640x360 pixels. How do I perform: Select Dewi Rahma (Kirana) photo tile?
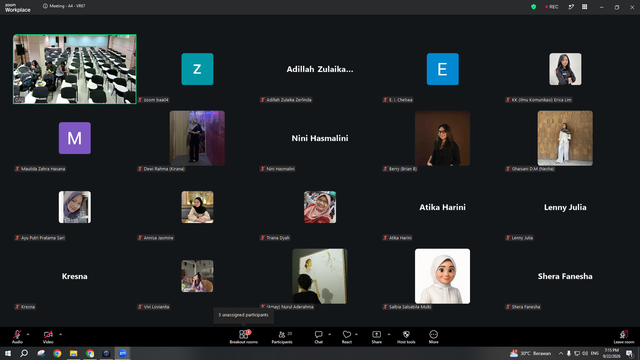pyautogui.click(x=197, y=138)
